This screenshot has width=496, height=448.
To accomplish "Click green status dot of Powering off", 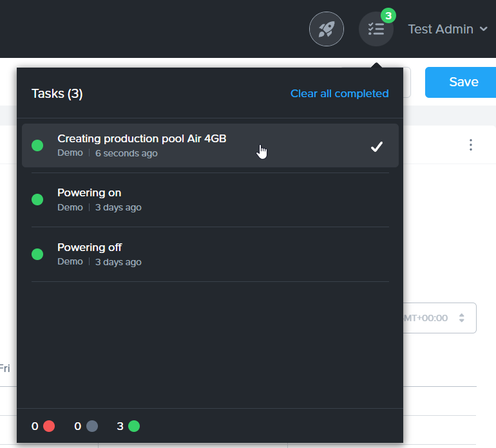I will [37, 254].
